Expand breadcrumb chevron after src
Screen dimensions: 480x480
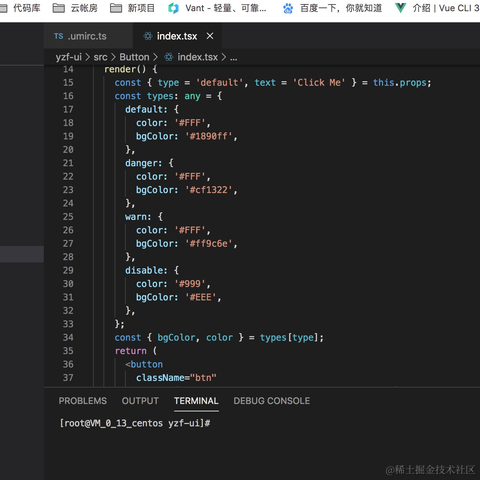coord(113,57)
